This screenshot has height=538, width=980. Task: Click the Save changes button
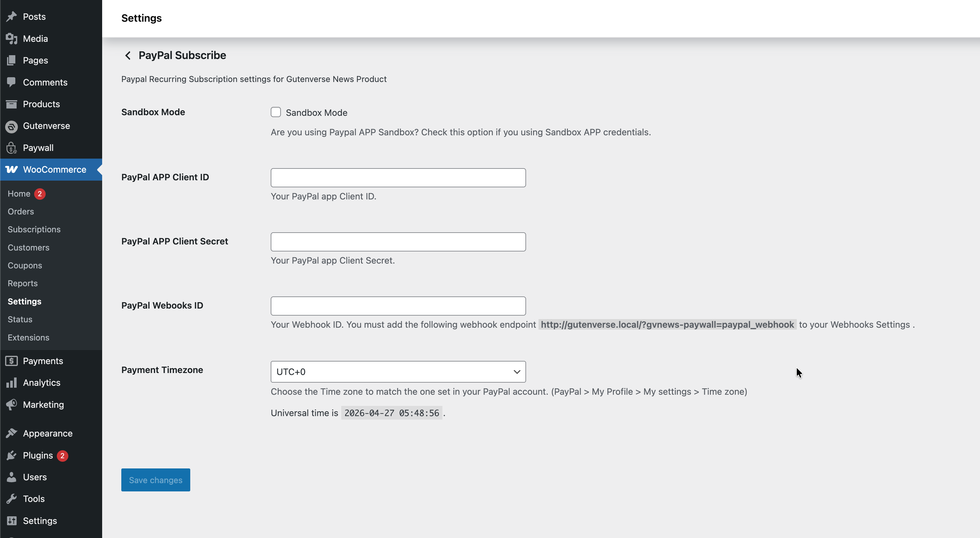click(x=155, y=480)
